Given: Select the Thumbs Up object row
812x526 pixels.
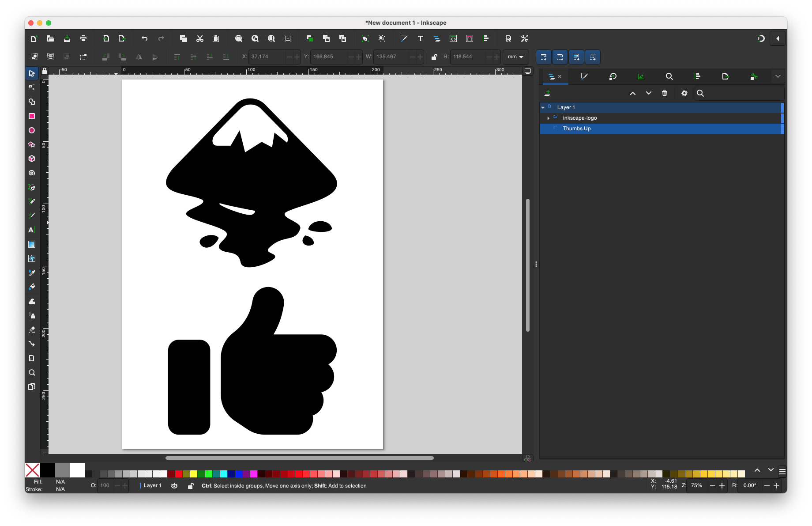Looking at the screenshot, I should click(x=662, y=129).
